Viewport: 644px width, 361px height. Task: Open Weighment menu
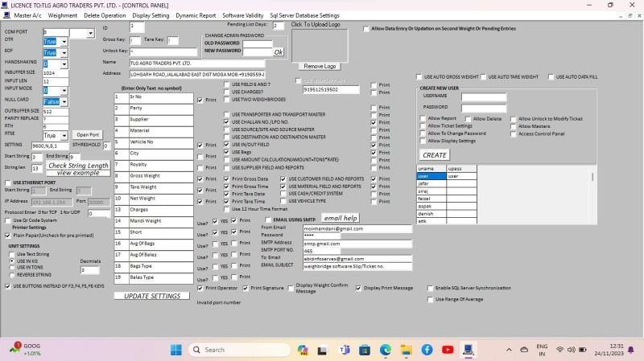[63, 15]
